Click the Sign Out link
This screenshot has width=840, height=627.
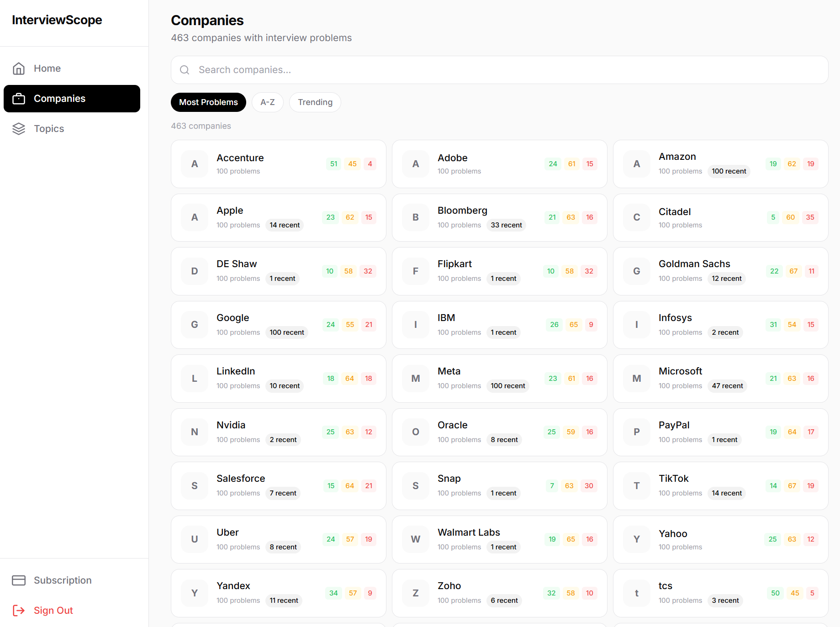pos(72,611)
